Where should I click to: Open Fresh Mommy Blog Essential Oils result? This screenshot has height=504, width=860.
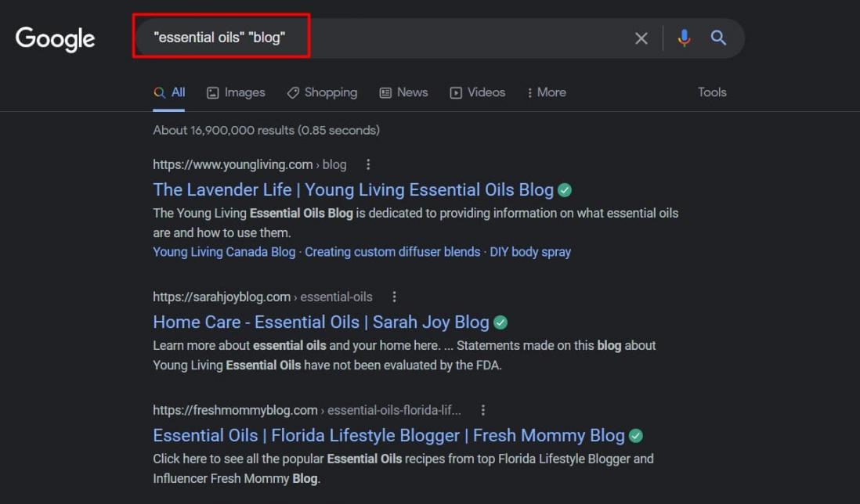pyautogui.click(x=388, y=435)
